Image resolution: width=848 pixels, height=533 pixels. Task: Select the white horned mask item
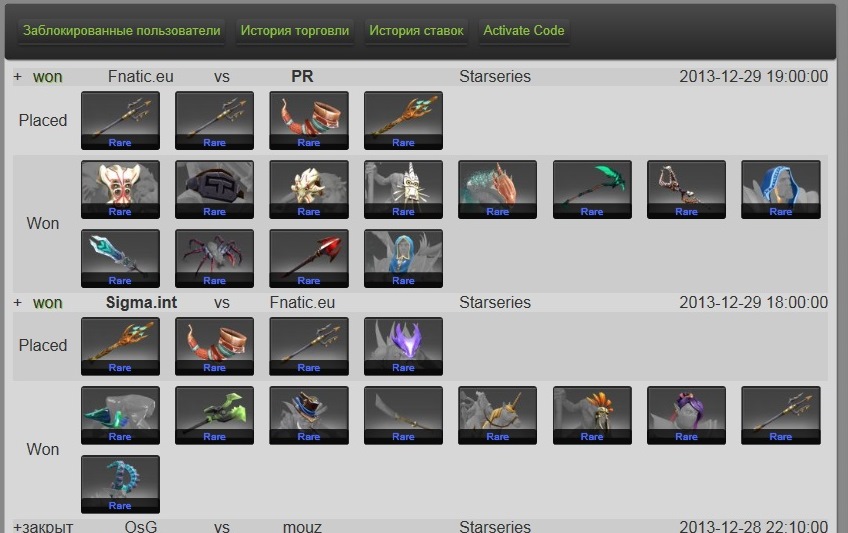[x=403, y=190]
